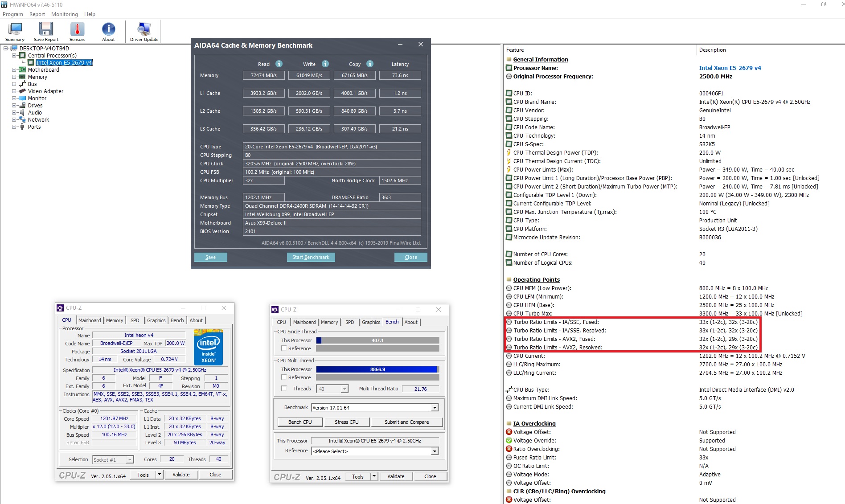The height and width of the screenshot is (504, 845).
Task: Click the Intel Inside Xeon logo in CPU-Z
Action: (x=208, y=347)
